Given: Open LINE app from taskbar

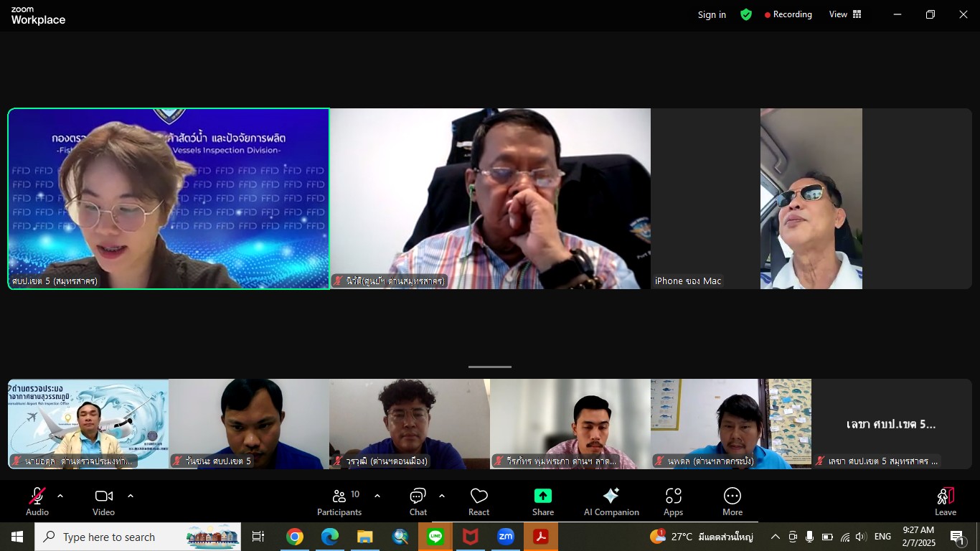Looking at the screenshot, I should 435,537.
